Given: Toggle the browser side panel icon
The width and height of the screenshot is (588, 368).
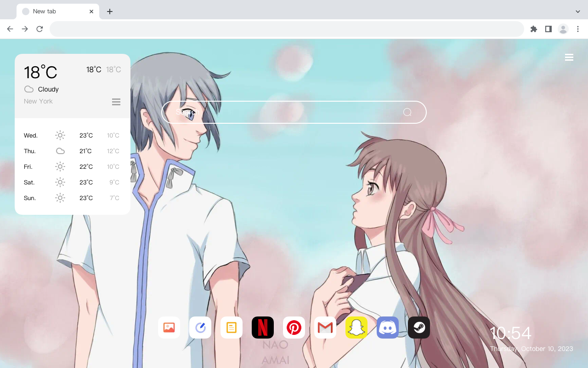Looking at the screenshot, I should click(548, 29).
